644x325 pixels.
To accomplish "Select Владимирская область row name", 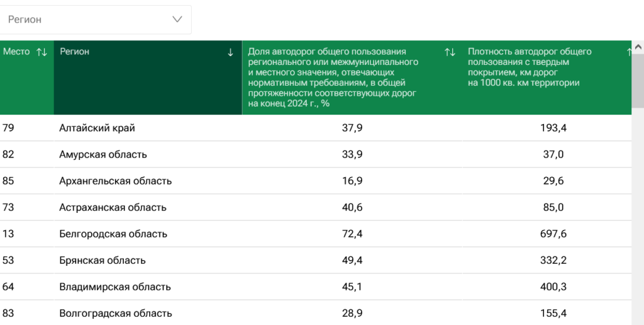I will click(x=115, y=287).
